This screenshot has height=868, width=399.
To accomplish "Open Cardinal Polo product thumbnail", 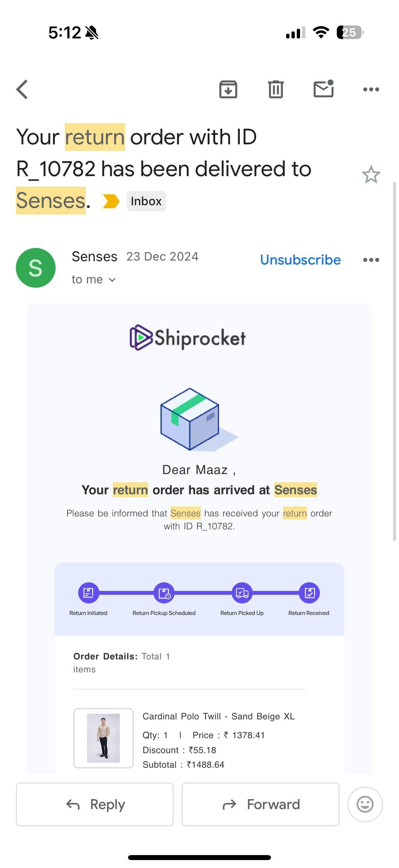I will pos(103,738).
